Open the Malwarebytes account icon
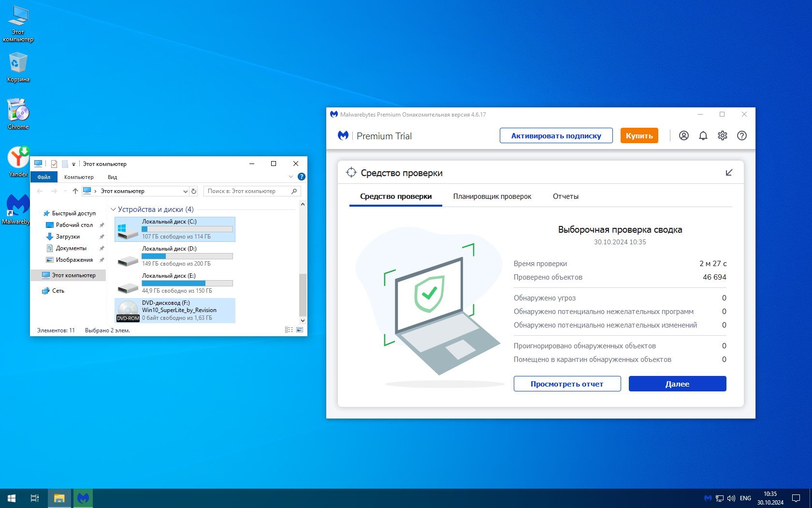812x508 pixels. click(x=683, y=135)
